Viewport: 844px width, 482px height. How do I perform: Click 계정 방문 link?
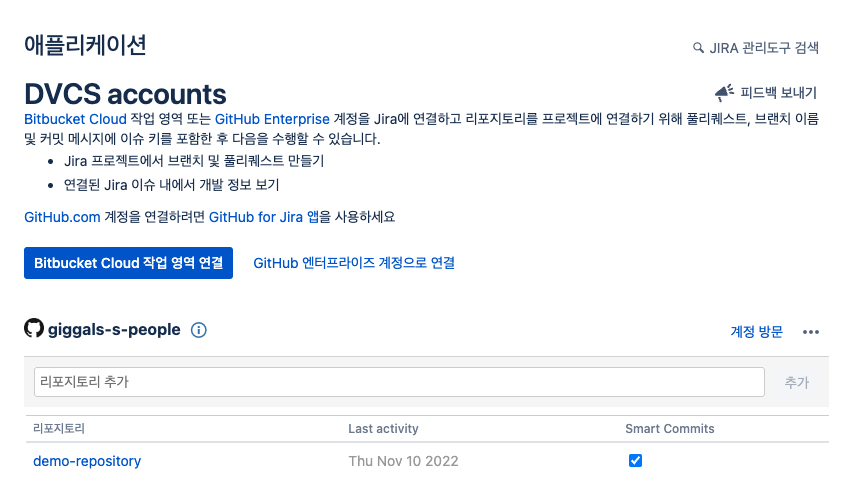point(756,332)
